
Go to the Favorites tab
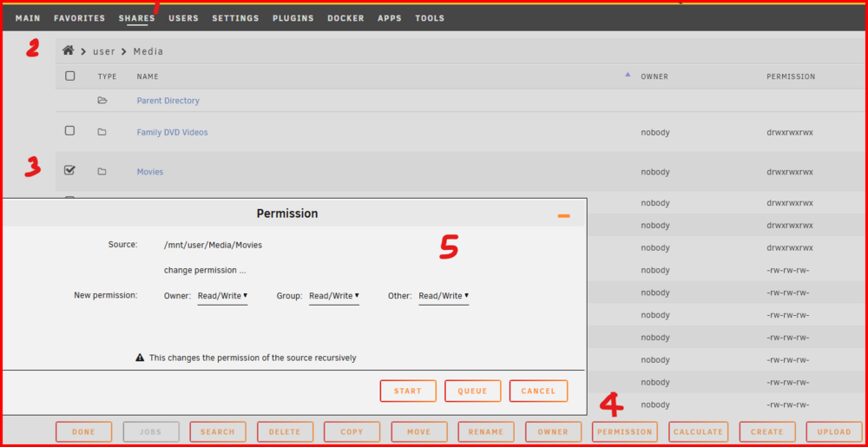(79, 18)
